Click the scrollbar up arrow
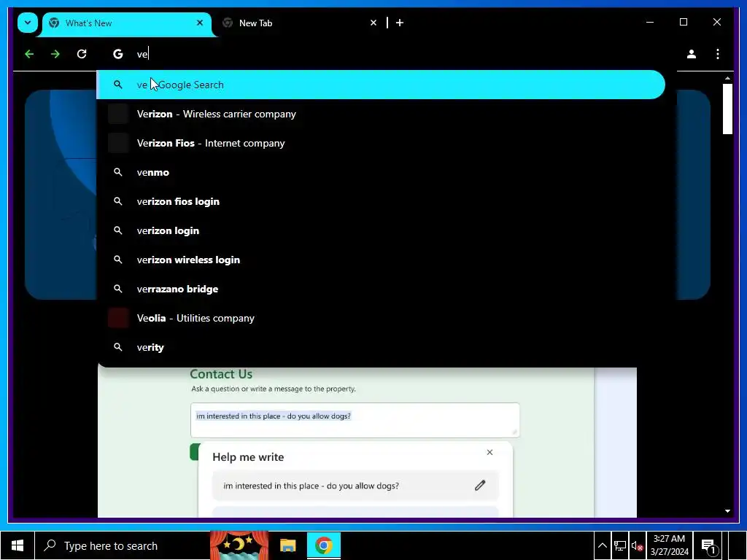The height and width of the screenshot is (560, 747). (727, 78)
